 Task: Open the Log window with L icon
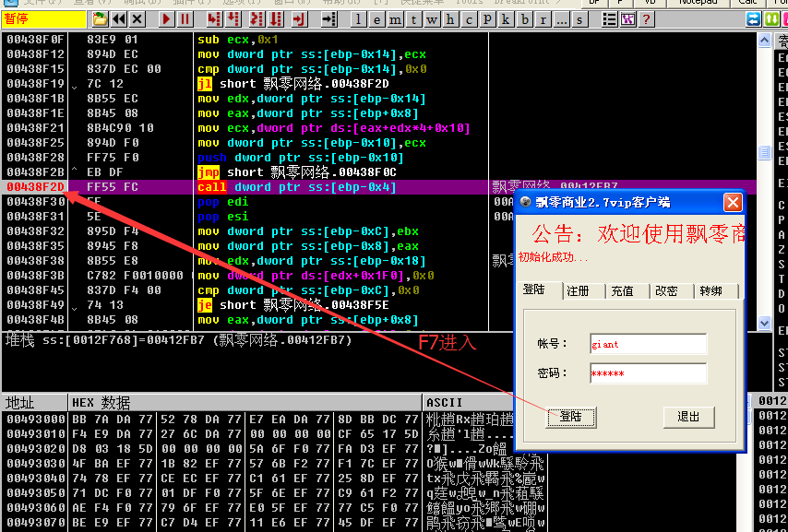(x=359, y=18)
